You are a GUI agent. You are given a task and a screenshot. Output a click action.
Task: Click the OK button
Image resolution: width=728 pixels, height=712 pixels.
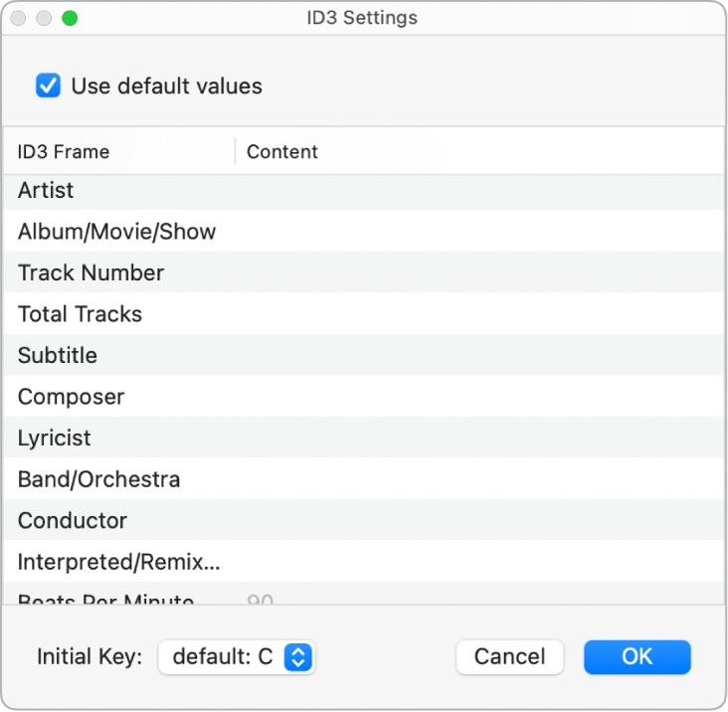[x=637, y=656]
